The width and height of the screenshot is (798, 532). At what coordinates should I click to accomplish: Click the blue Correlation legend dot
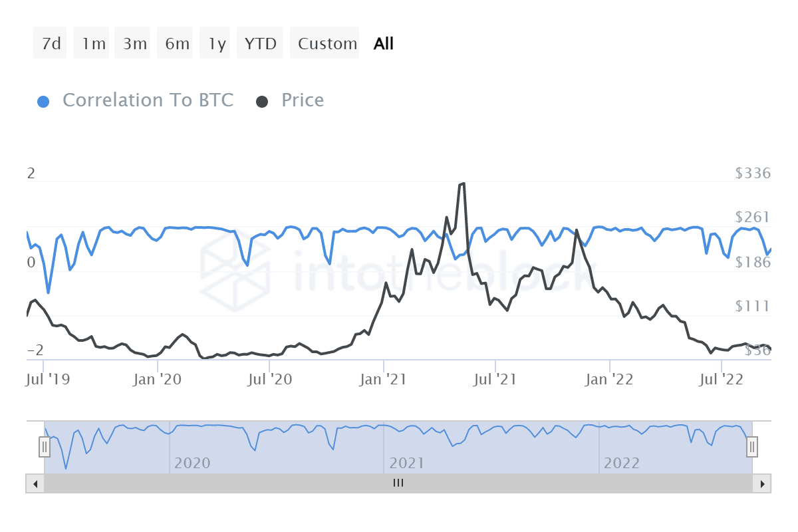(x=43, y=102)
